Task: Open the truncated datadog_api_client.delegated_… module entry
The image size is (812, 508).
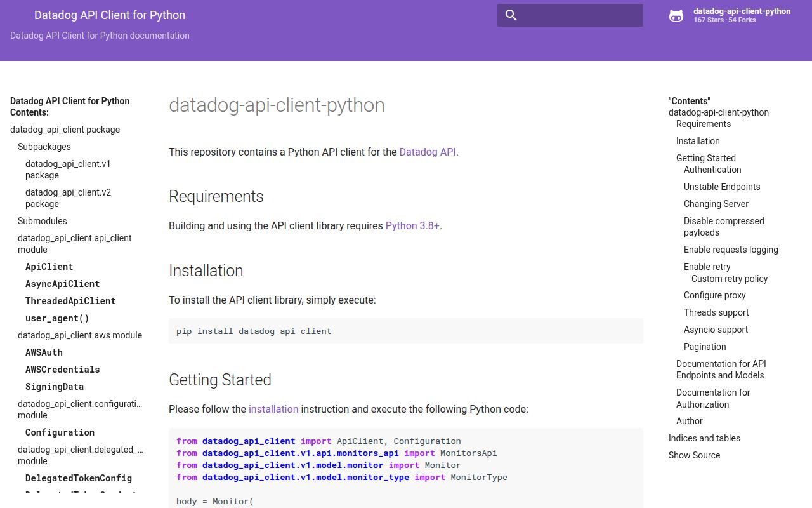Action: [x=81, y=455]
